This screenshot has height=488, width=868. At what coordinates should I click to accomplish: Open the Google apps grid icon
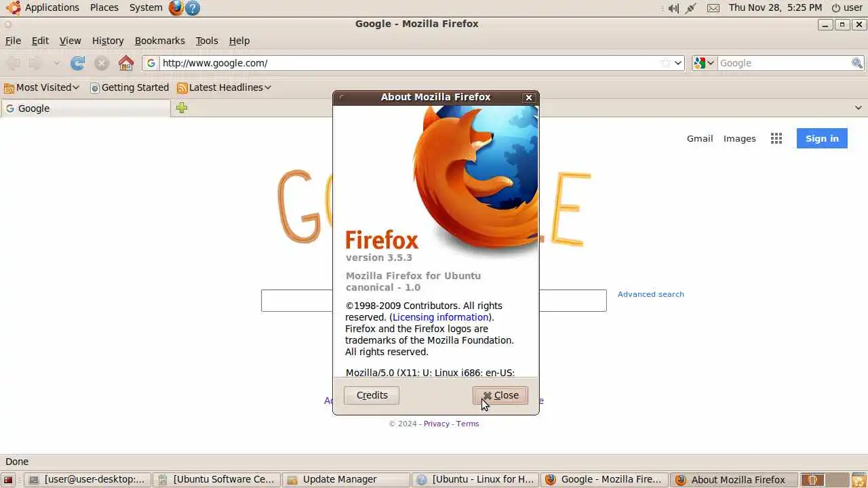pos(776,138)
